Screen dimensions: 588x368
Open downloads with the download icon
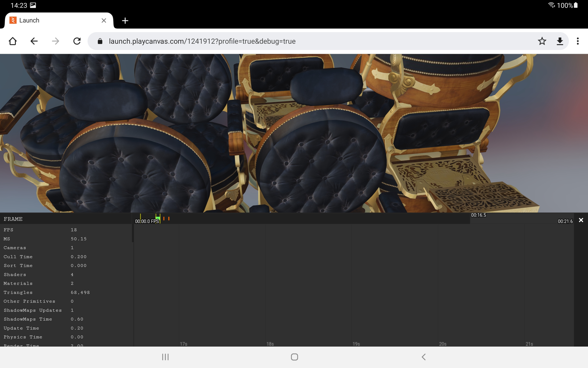click(x=560, y=41)
